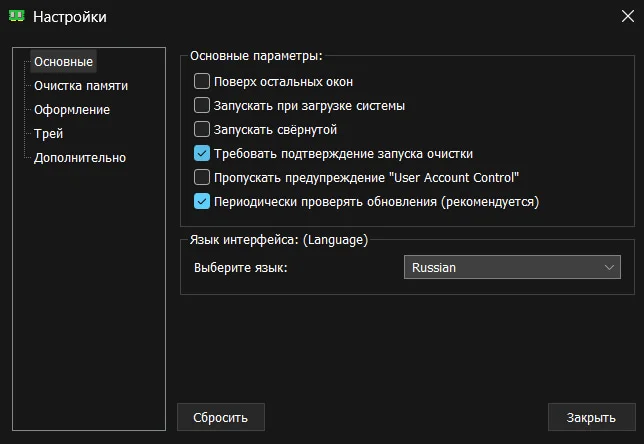
Task: Click the Основные параметры group heading
Action: 256,55
